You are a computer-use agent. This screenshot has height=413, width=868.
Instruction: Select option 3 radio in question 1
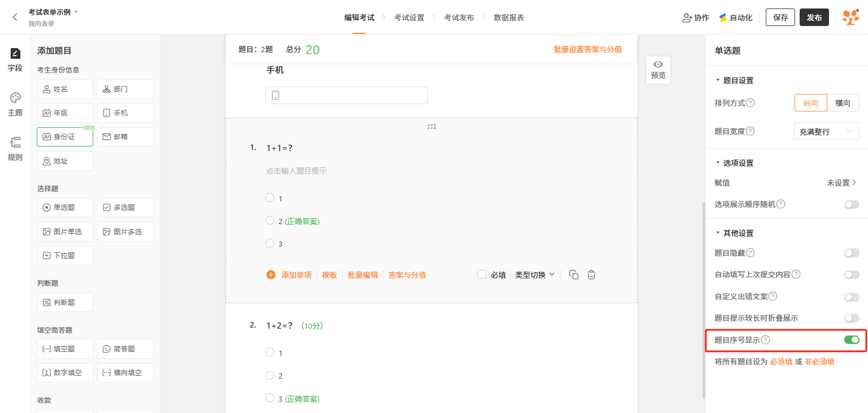(270, 243)
